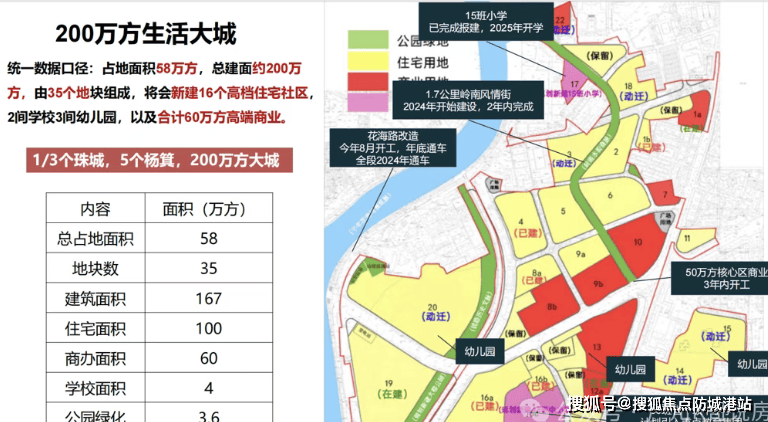Click the pink legend swatch
This screenshot has height=422, width=768.
[365, 102]
